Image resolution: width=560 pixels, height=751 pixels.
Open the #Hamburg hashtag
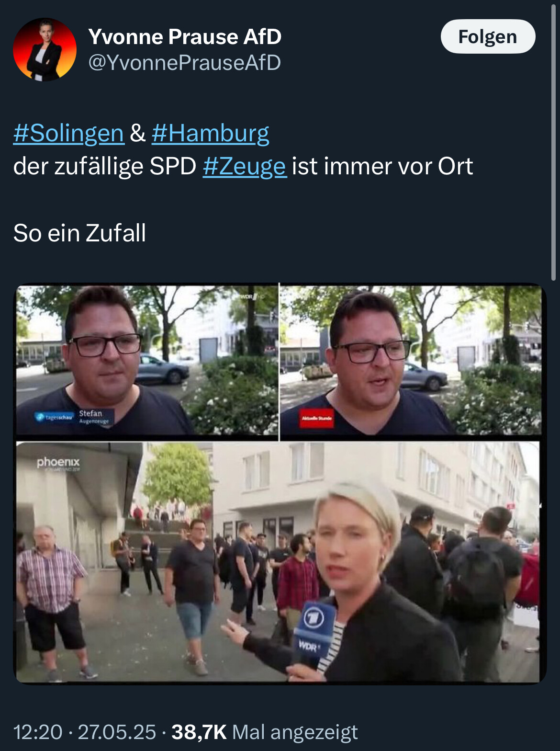[x=211, y=133]
